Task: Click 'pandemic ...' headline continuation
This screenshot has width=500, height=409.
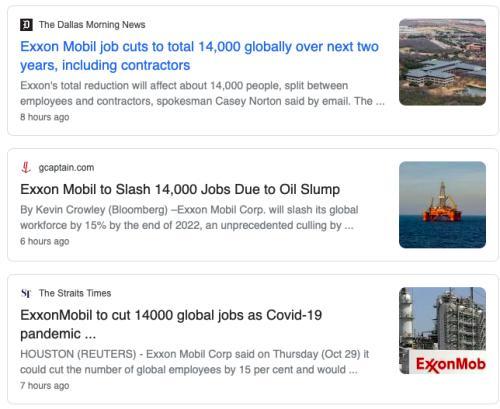Action: tap(58, 334)
